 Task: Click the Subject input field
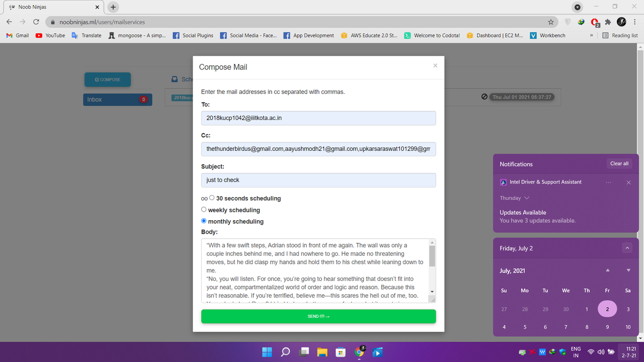pyautogui.click(x=318, y=179)
